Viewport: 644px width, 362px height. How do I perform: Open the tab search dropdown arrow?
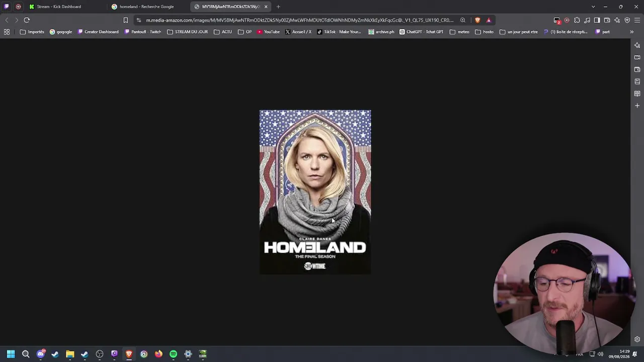coord(593,7)
